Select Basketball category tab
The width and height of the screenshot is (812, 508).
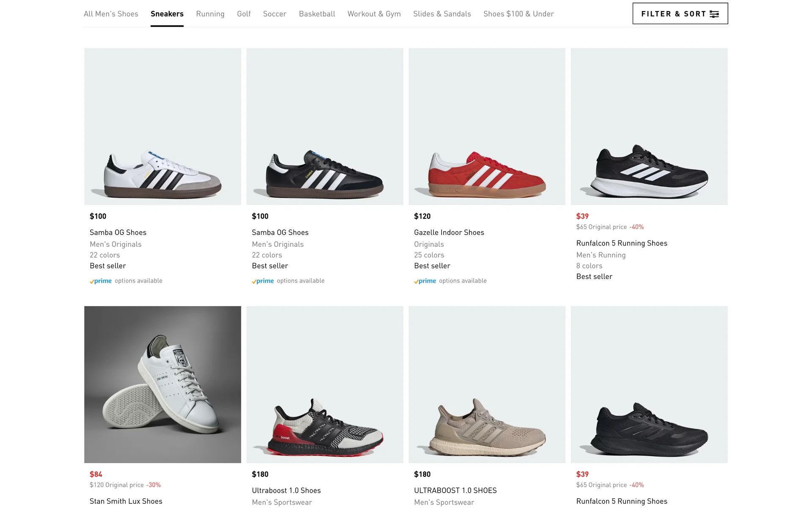pyautogui.click(x=317, y=14)
